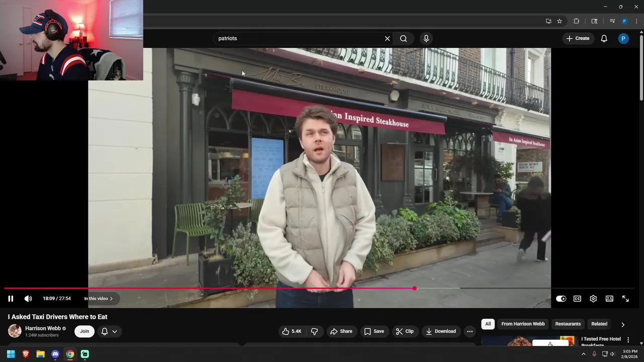Open the system volume control
This screenshot has height=362, width=644.
(x=612, y=354)
